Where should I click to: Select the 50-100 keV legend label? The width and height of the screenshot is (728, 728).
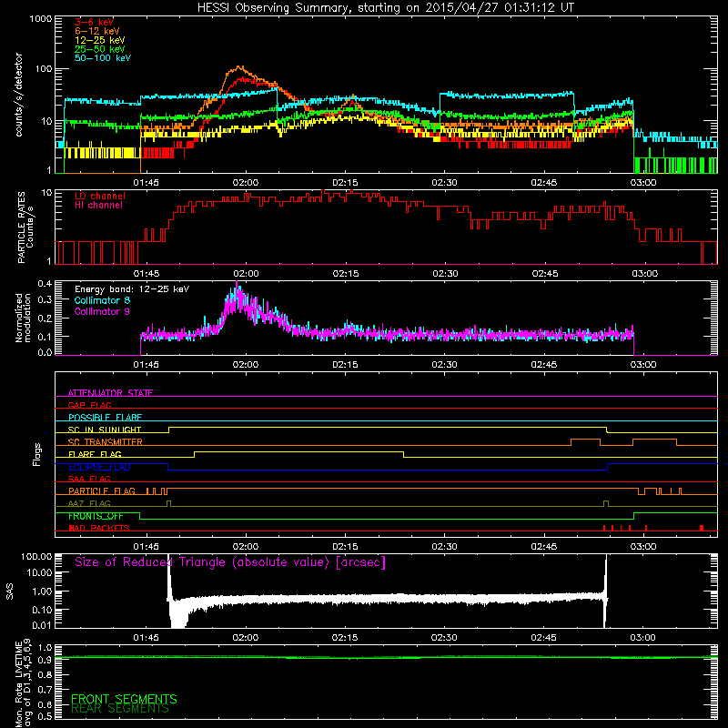pos(103,58)
